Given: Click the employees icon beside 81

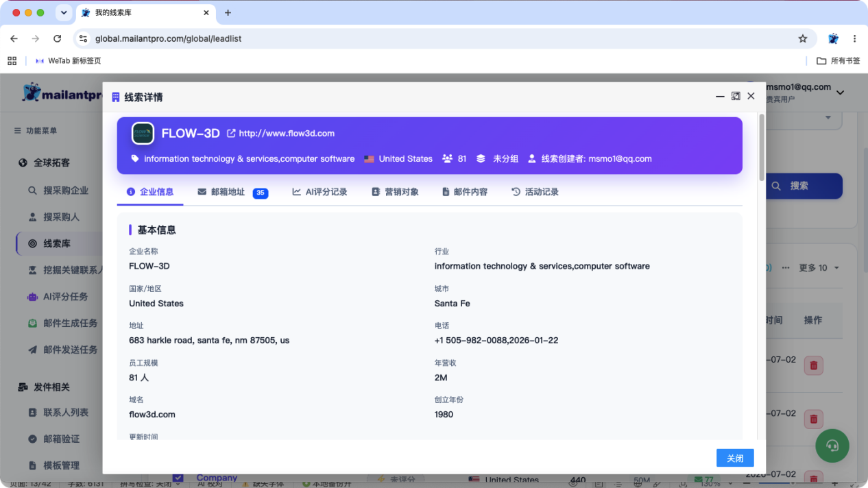Looking at the screenshot, I should coord(448,158).
